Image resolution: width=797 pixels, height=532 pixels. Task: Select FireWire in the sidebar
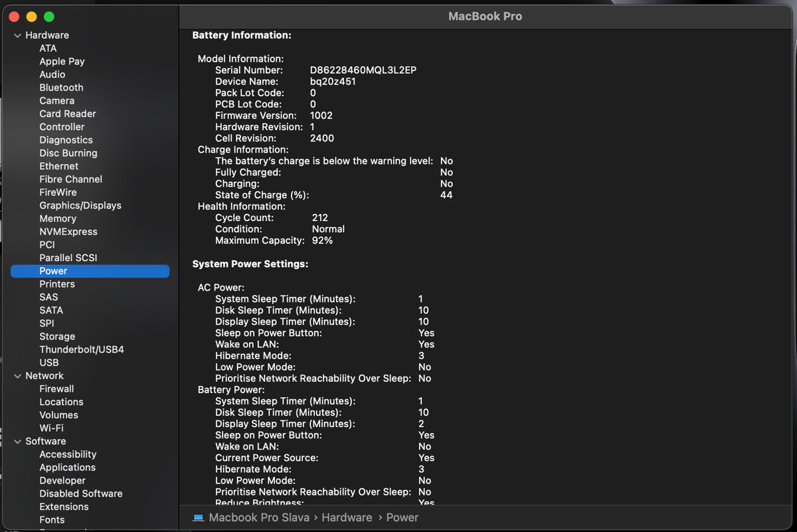[58, 192]
